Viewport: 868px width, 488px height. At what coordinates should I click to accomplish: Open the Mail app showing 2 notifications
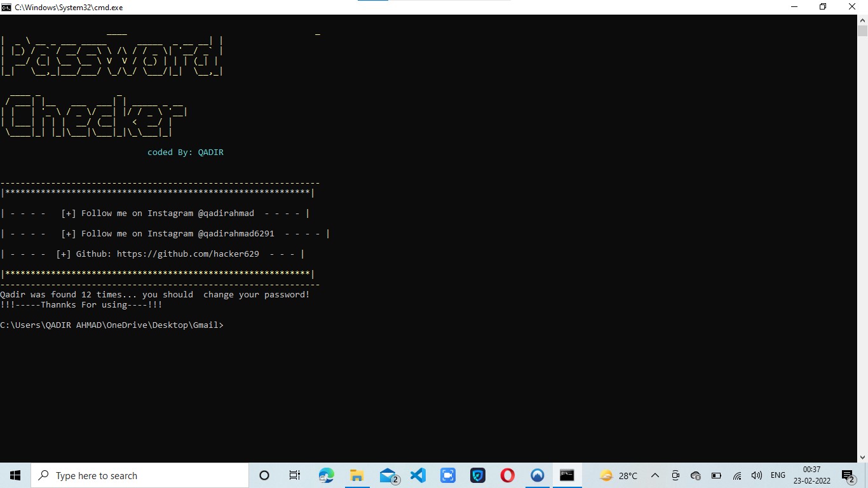click(388, 475)
